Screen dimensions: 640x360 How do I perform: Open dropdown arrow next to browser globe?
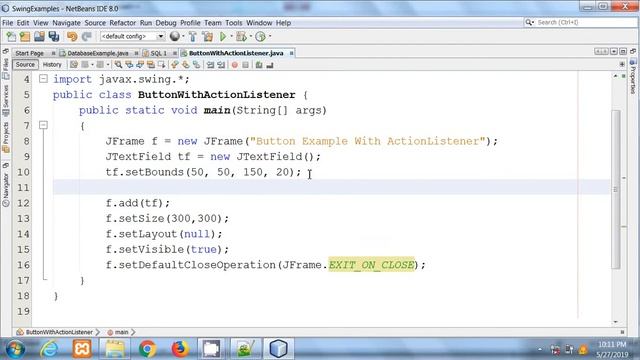[183, 36]
